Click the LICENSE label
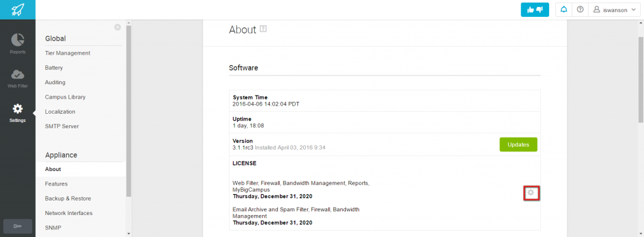644x237 pixels. click(245, 163)
